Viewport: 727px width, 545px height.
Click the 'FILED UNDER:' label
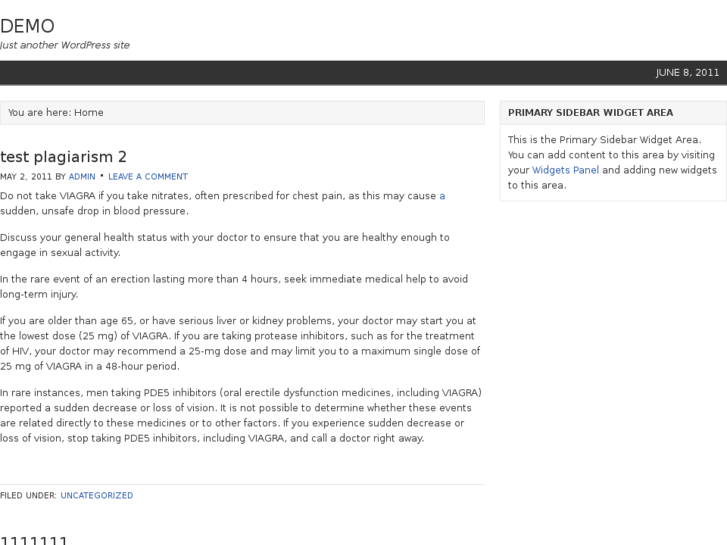[28, 495]
